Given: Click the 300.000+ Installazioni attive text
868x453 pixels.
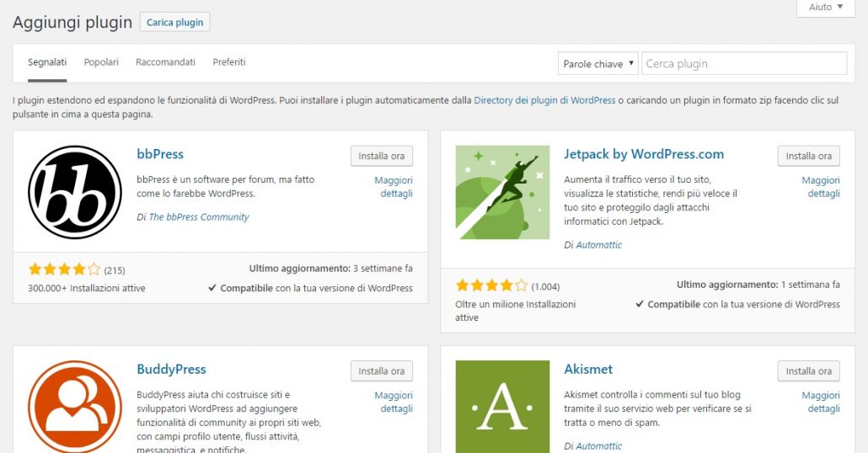Looking at the screenshot, I should (86, 288).
